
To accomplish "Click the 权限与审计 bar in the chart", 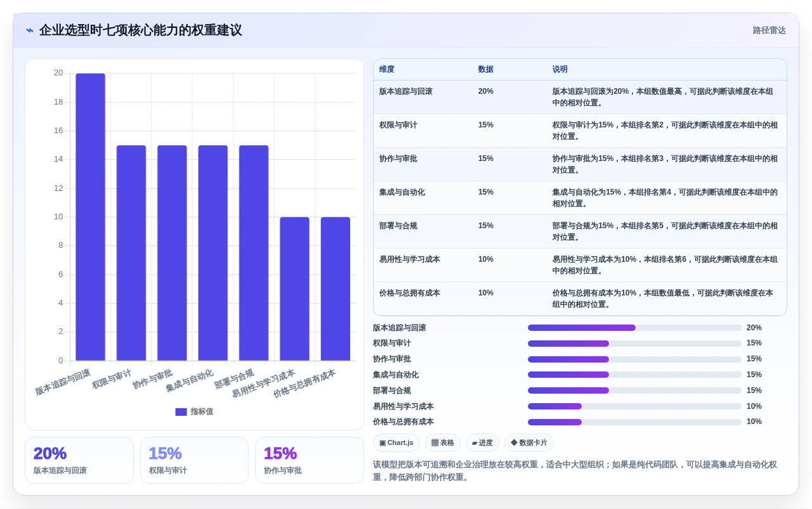I will [131, 254].
